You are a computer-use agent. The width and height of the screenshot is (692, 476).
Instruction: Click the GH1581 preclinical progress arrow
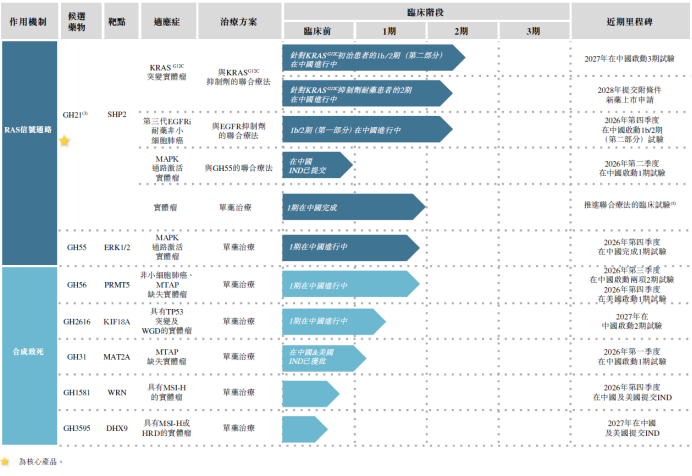coord(310,393)
